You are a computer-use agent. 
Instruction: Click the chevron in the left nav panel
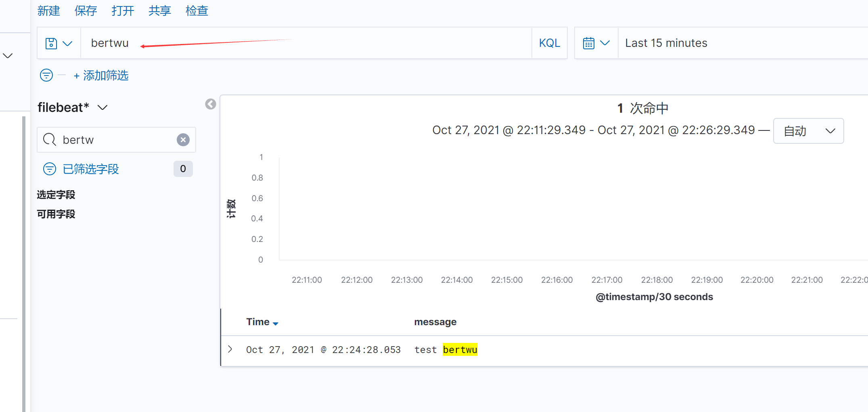(8, 55)
